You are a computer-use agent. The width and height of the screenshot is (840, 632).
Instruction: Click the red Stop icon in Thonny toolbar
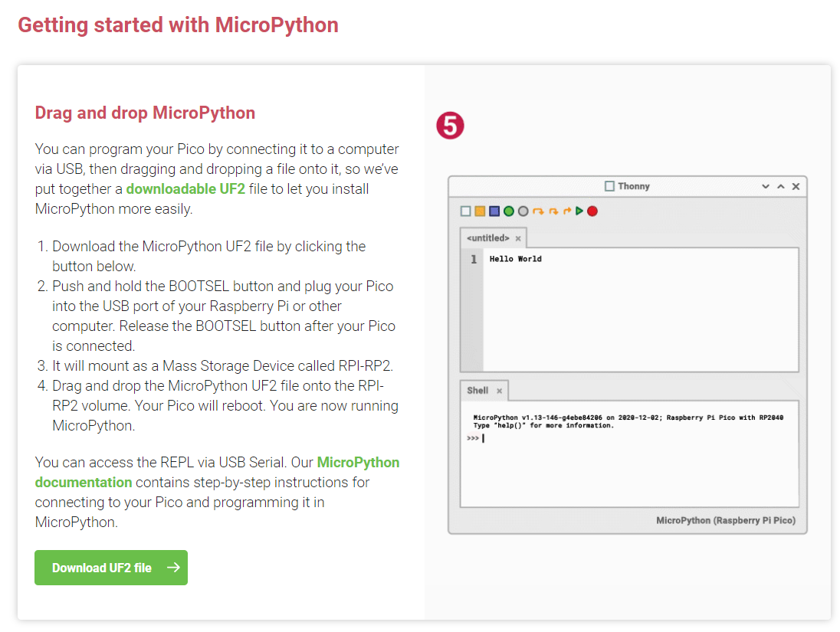coord(592,211)
